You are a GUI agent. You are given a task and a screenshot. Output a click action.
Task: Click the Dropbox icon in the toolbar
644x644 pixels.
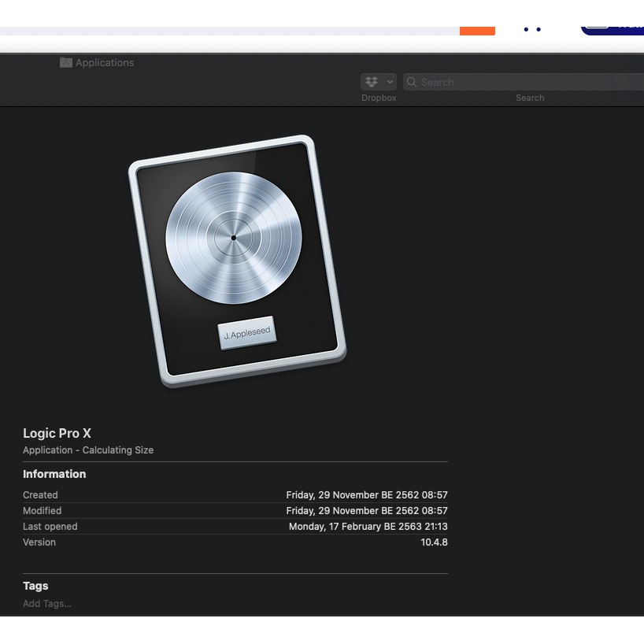pos(370,81)
